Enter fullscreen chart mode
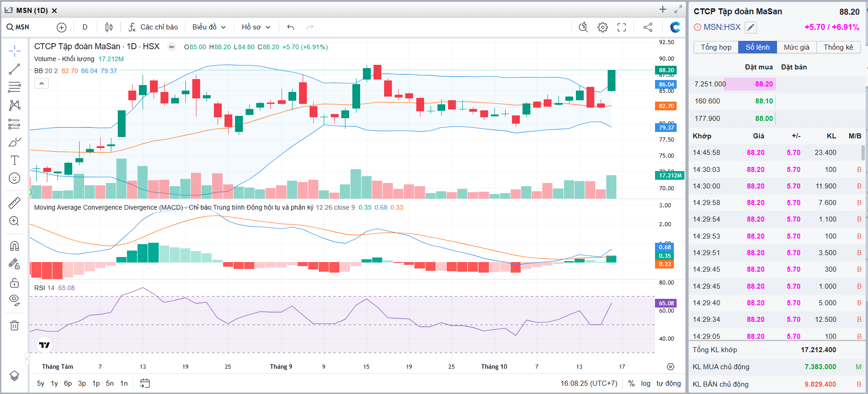Image resolution: width=868 pixels, height=394 pixels. tap(621, 27)
